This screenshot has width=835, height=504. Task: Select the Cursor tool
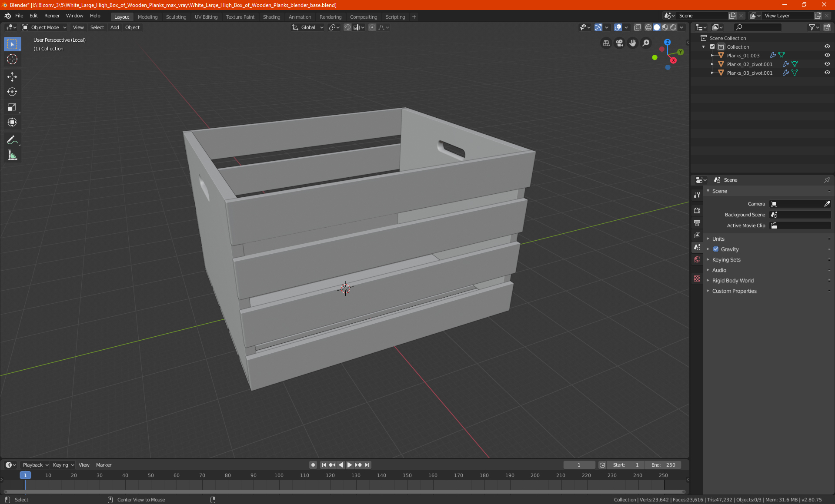12,59
